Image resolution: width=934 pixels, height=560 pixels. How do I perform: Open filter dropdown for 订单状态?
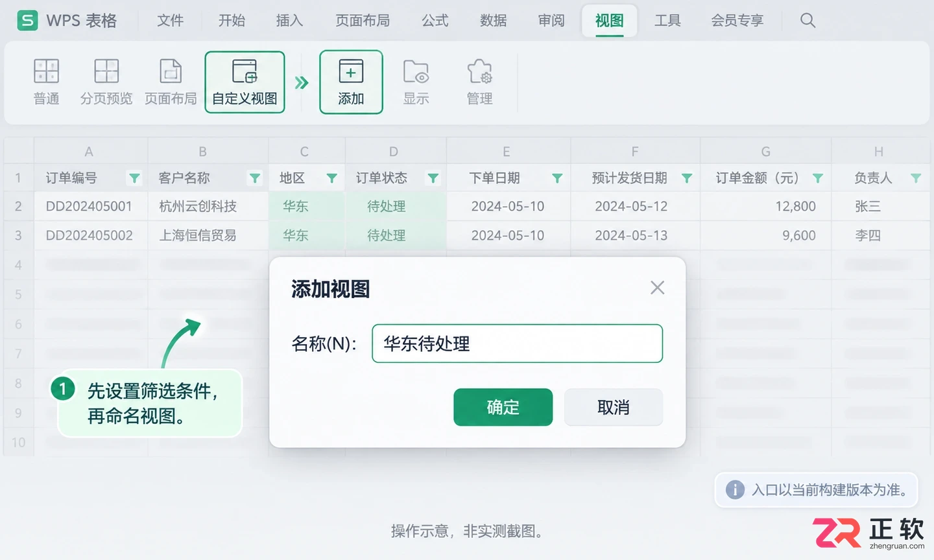point(433,178)
